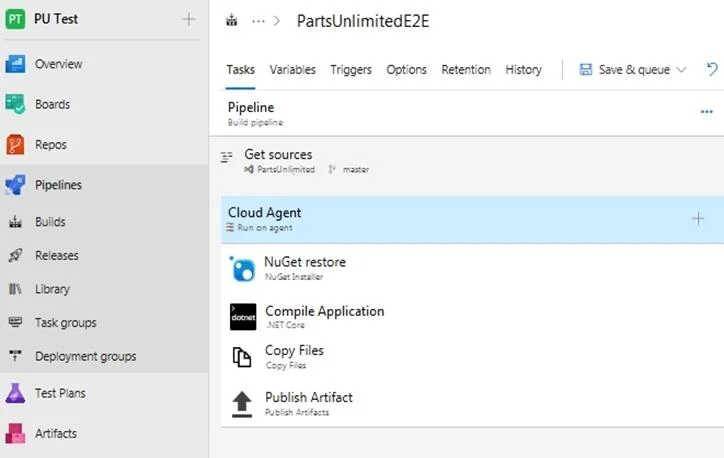Viewport: 724px width, 458px height.
Task: Click the Copy Files documents icon
Action: point(242,357)
